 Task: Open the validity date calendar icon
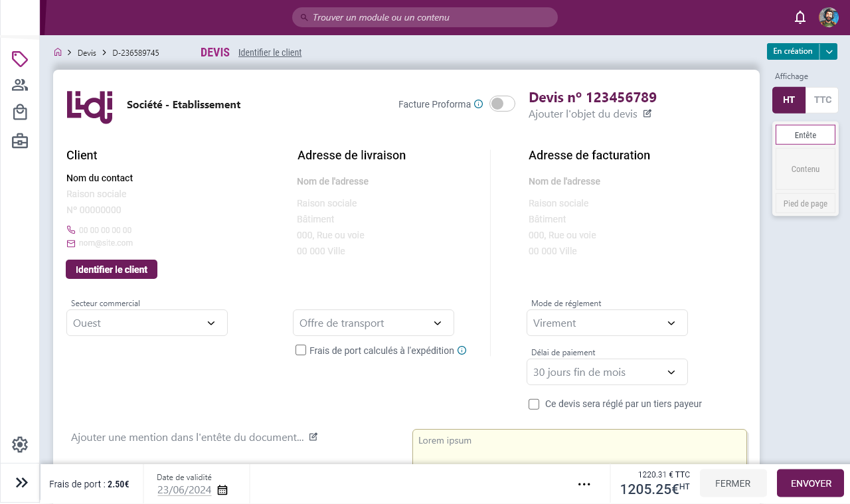pyautogui.click(x=222, y=490)
